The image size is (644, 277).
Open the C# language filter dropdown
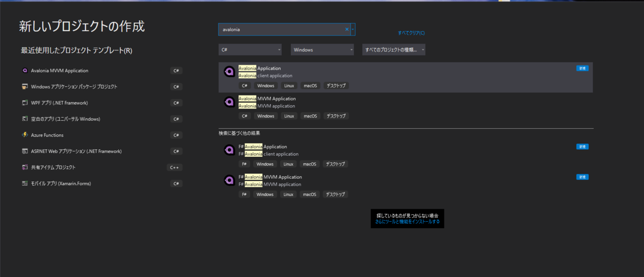click(251, 50)
